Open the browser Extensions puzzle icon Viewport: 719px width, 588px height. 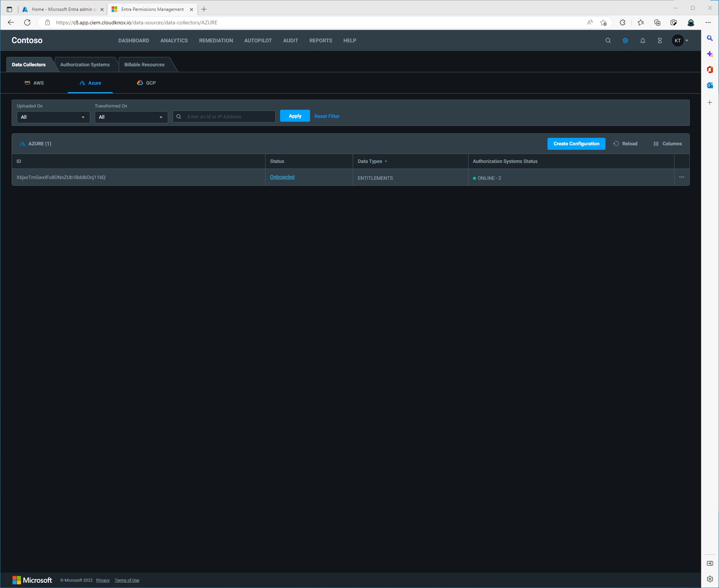[622, 22]
